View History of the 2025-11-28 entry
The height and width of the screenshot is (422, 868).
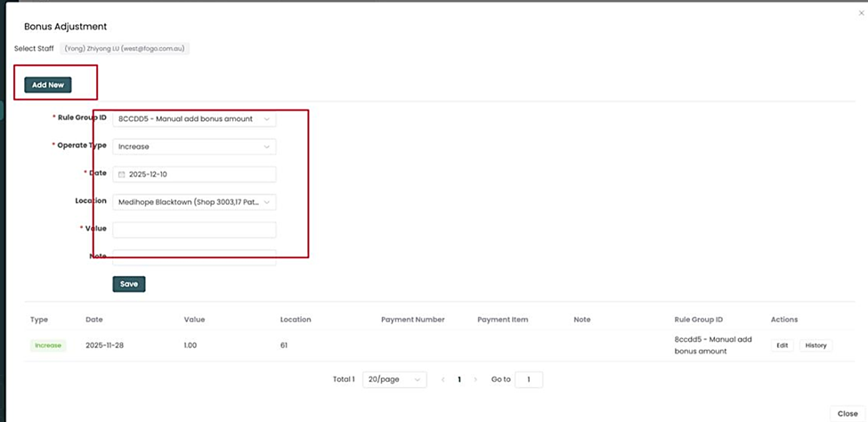pyautogui.click(x=815, y=345)
